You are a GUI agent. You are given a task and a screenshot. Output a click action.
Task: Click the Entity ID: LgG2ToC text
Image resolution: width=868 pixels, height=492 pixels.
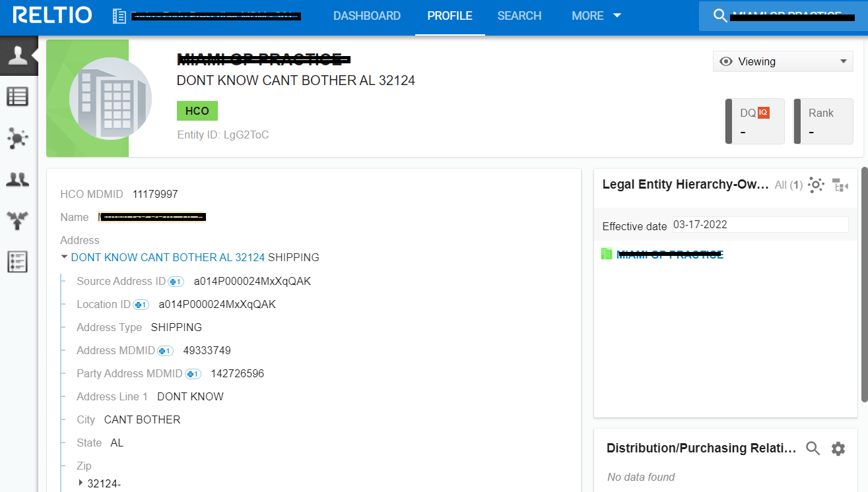[x=223, y=135]
